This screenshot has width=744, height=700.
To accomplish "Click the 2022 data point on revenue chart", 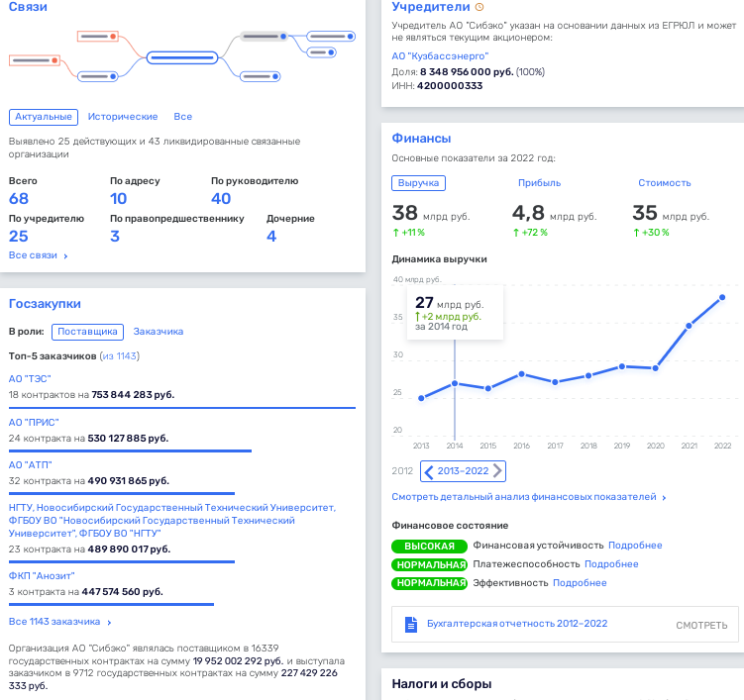I will click(722, 297).
